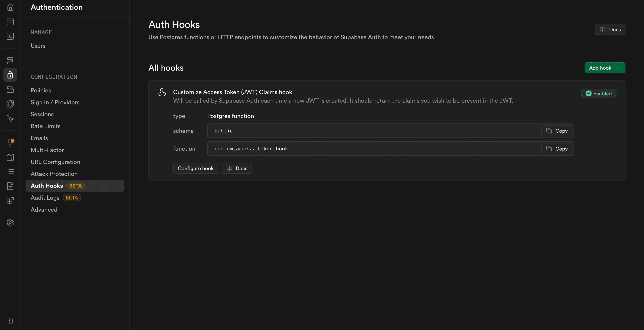This screenshot has height=330, width=644.
Task: View Reports using the chart icon
Action: 10,157
